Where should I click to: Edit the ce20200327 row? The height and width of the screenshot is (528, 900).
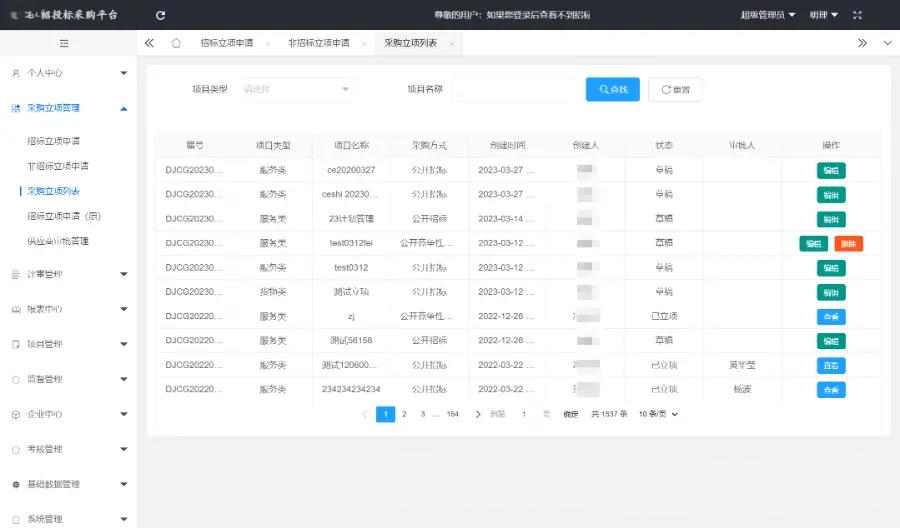coord(831,170)
